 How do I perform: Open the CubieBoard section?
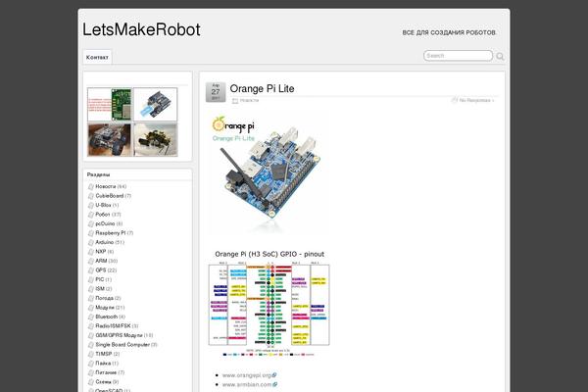[109, 196]
